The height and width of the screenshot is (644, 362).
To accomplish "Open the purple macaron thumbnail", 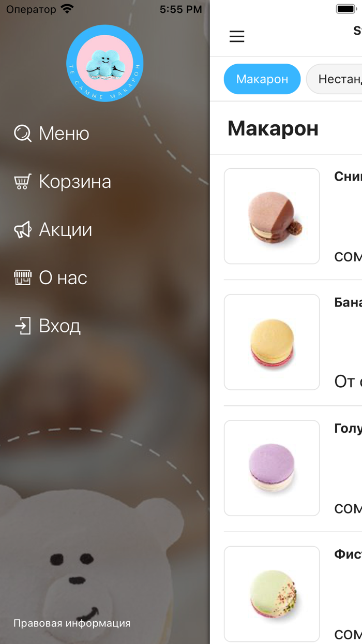I will (272, 468).
